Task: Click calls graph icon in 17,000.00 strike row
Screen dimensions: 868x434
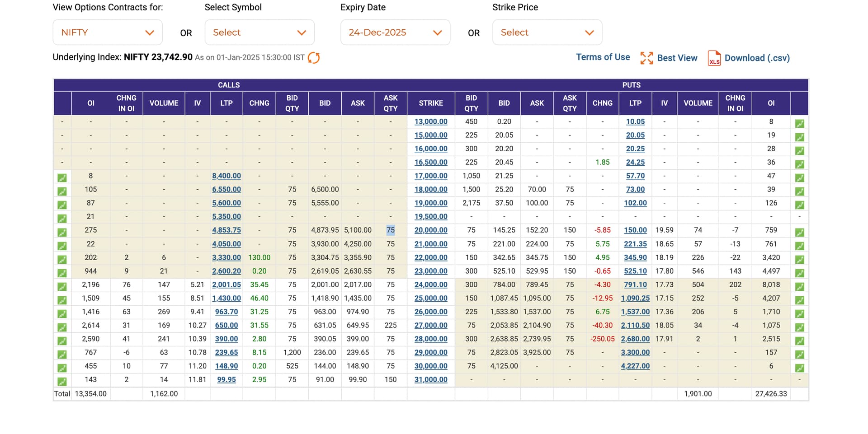Action: tap(62, 178)
